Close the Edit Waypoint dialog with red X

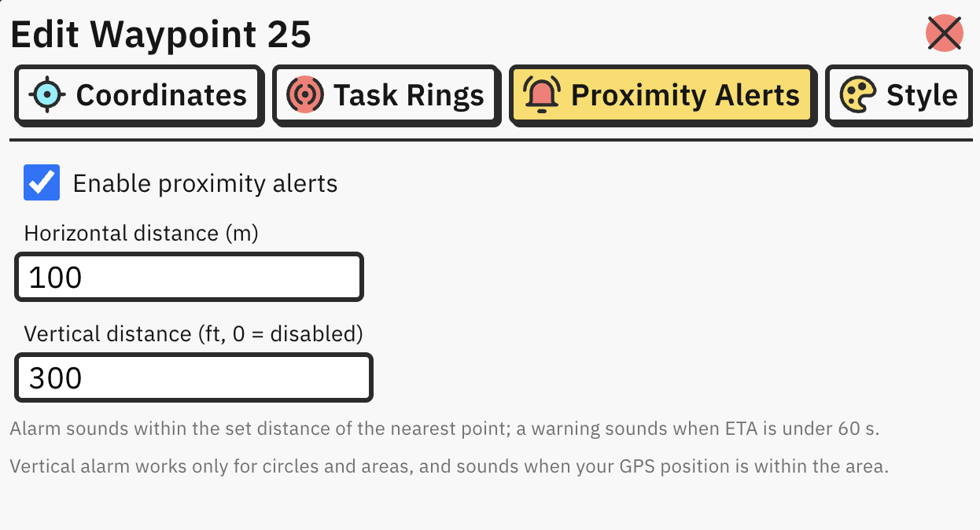945,34
